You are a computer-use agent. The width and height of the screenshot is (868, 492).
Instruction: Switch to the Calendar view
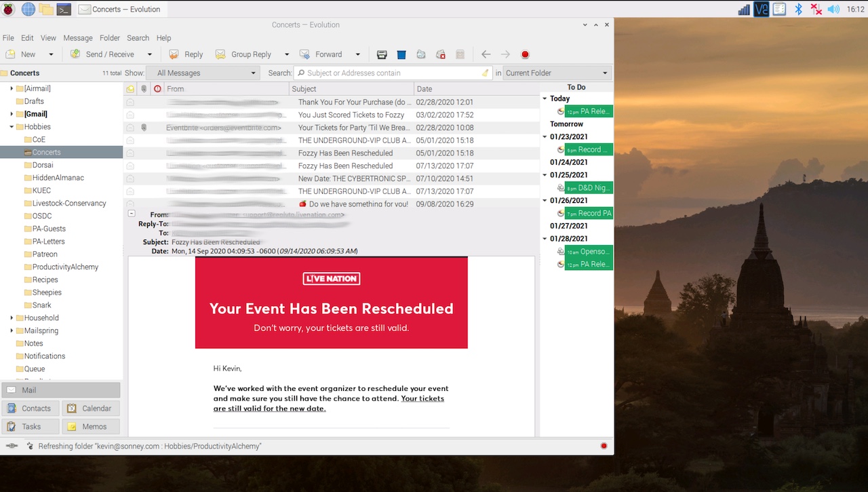(90, 408)
